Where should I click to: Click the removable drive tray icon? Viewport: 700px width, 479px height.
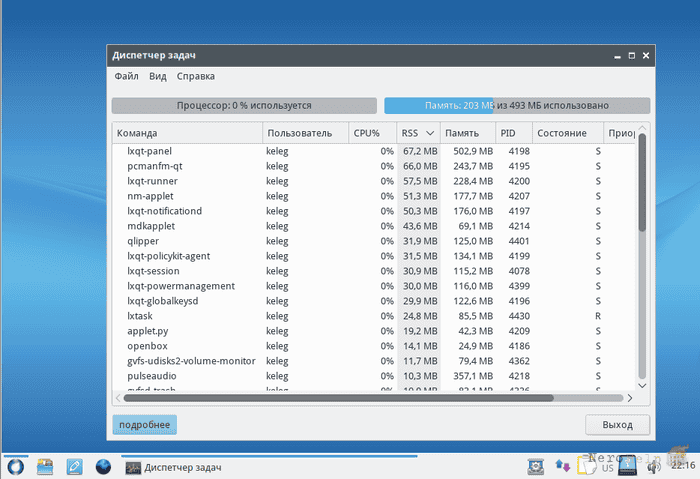click(x=627, y=465)
